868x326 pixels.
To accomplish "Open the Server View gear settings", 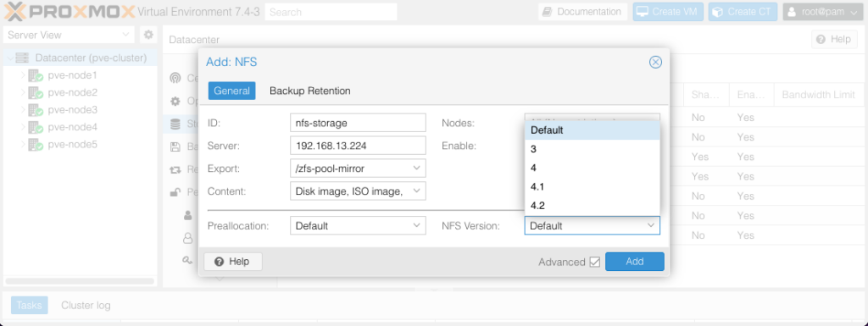I will (x=147, y=35).
